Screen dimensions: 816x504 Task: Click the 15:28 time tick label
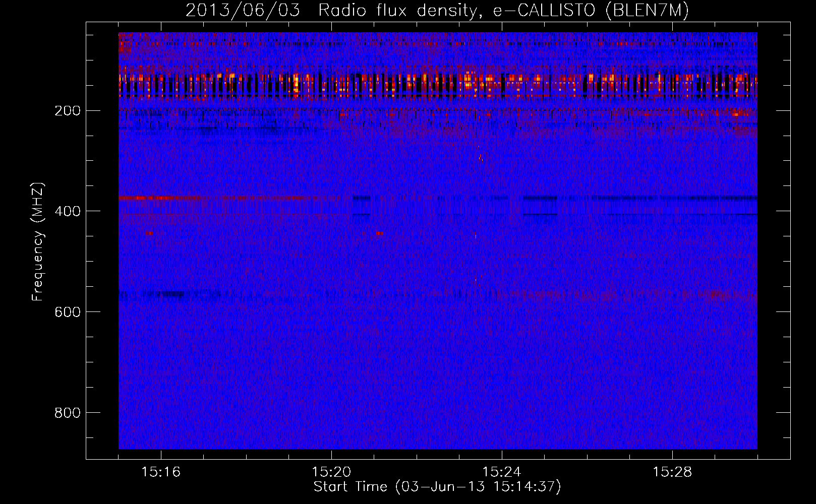tap(672, 472)
